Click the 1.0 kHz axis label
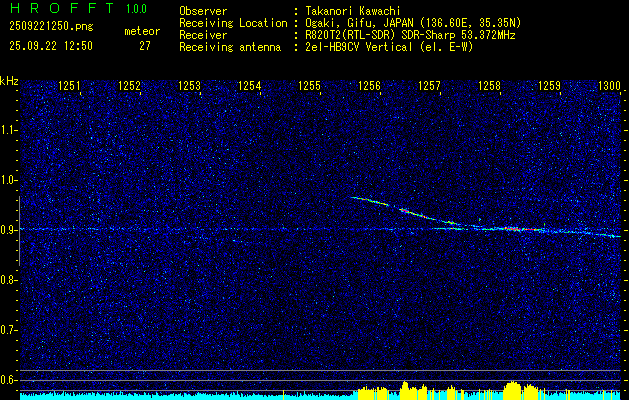The image size is (629, 400). click(8, 180)
